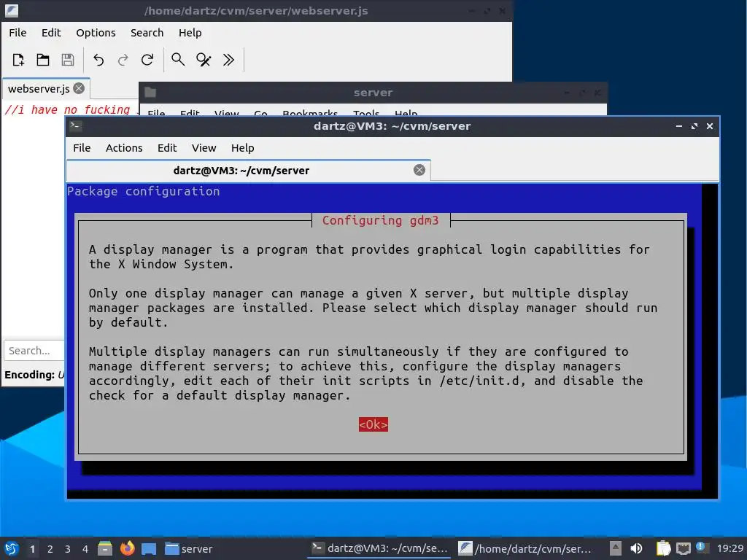Click the Save icon in editor toolbar
This screenshot has width=747, height=560.
tap(68, 60)
